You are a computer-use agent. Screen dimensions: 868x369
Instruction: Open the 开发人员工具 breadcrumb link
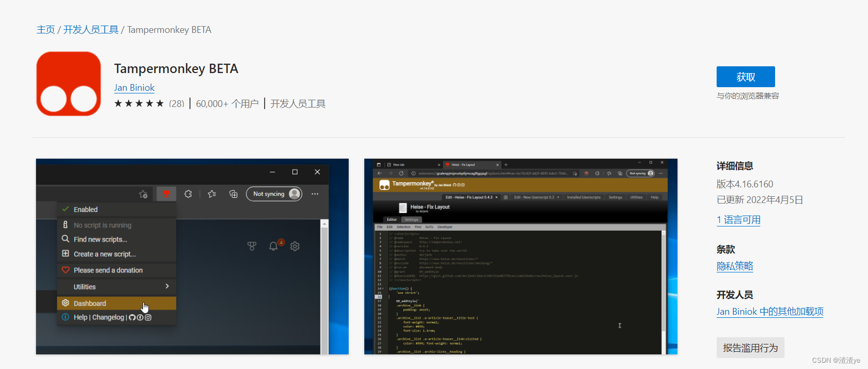click(x=91, y=30)
